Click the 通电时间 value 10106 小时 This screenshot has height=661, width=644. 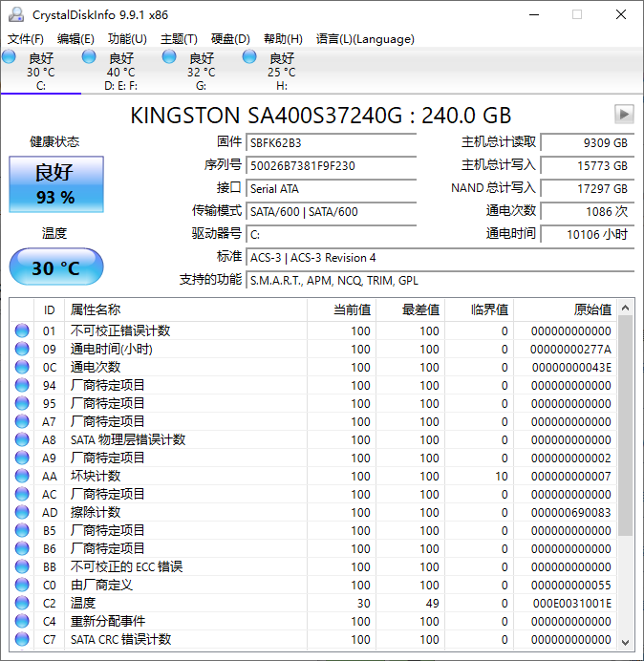588,234
